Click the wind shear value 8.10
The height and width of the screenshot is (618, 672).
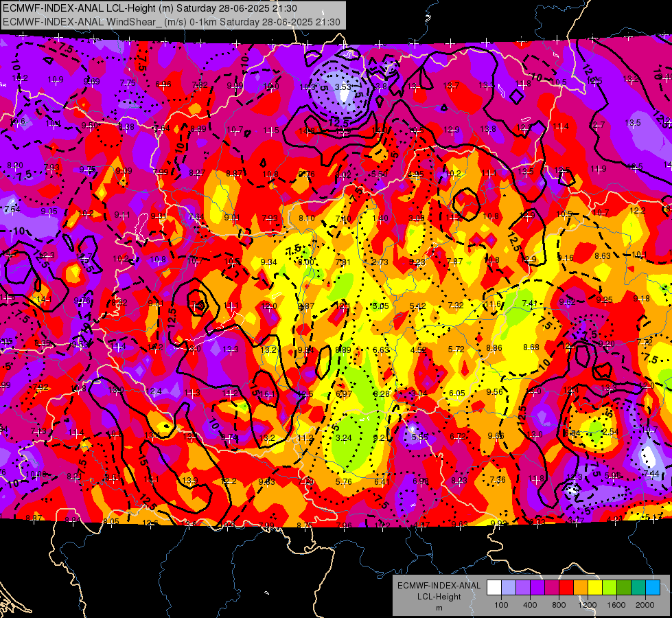pos(306,218)
